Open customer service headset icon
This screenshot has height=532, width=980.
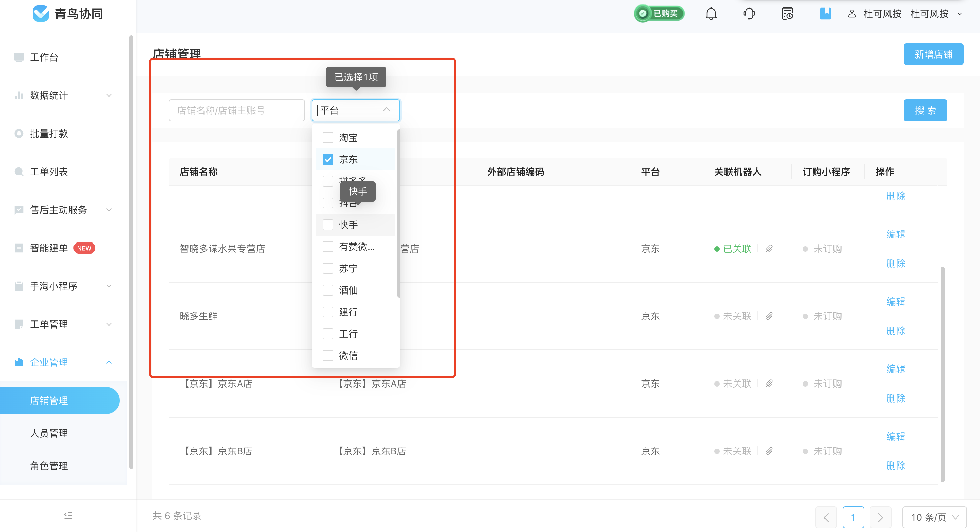tap(749, 14)
